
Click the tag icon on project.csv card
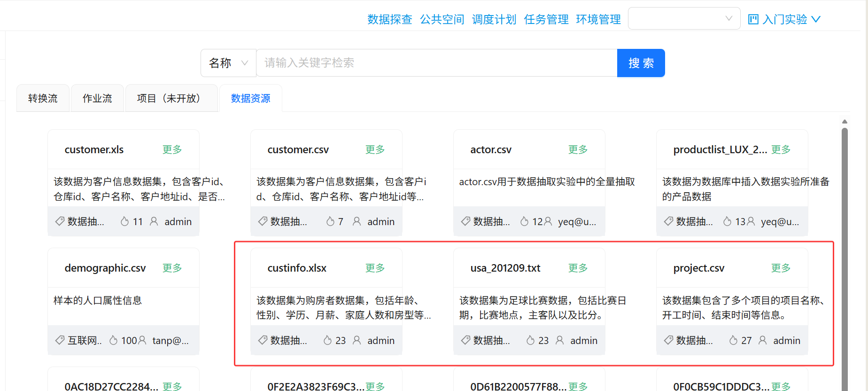pyautogui.click(x=668, y=340)
